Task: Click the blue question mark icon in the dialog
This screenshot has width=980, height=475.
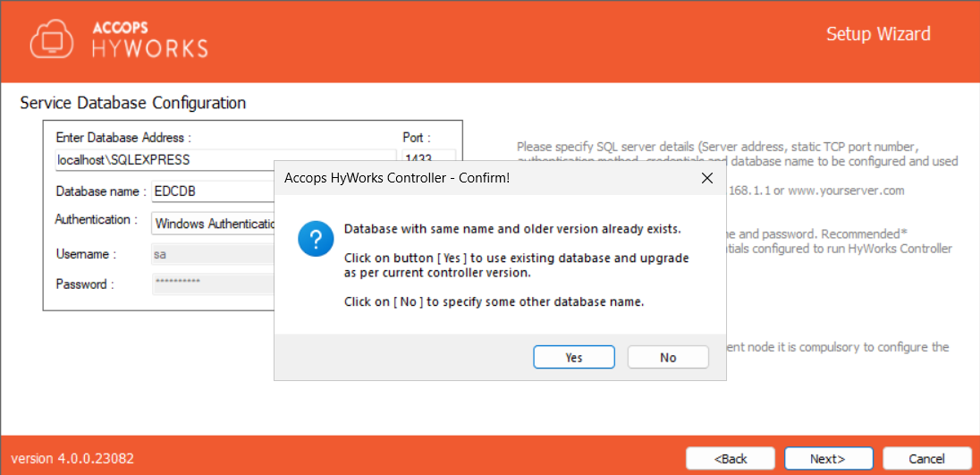Action: click(x=316, y=241)
